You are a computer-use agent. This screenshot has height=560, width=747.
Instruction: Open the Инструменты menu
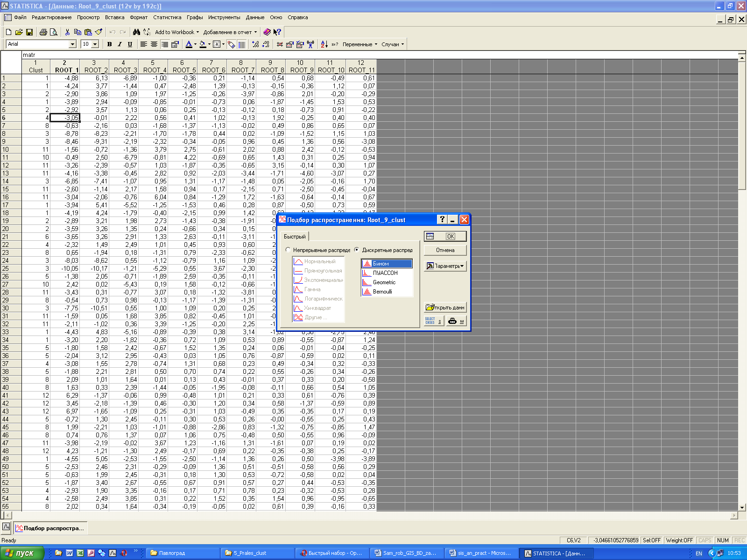coord(224,17)
